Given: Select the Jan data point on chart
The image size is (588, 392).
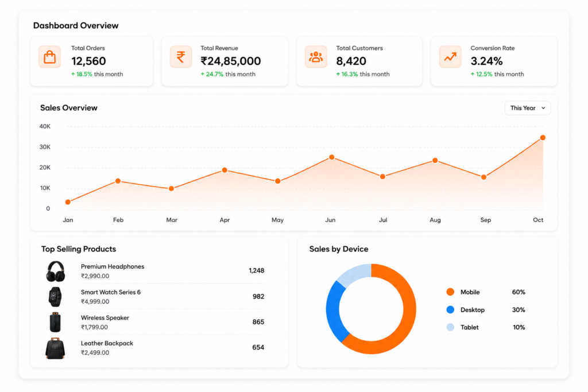Looking at the screenshot, I should (68, 202).
